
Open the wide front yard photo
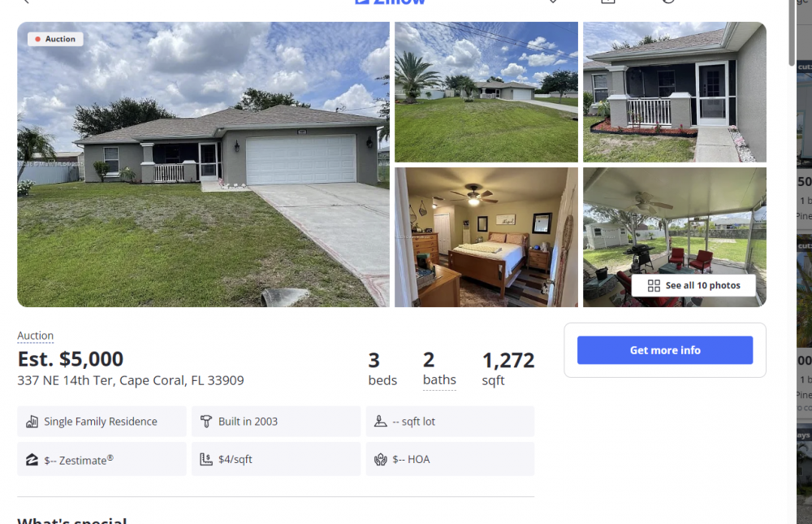pos(486,92)
